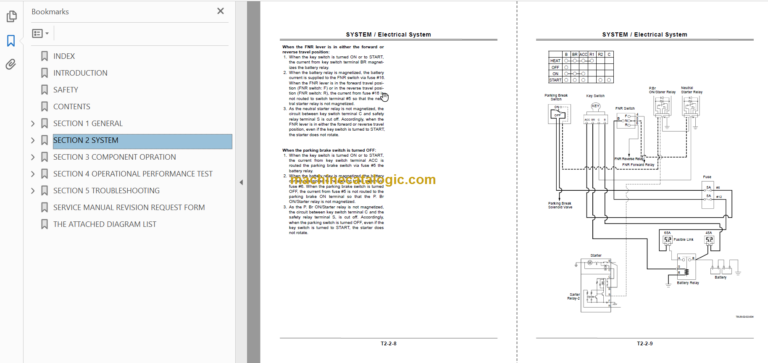
Task: Select the Bookmarks panel icon in sidebar
Action: tap(11, 40)
